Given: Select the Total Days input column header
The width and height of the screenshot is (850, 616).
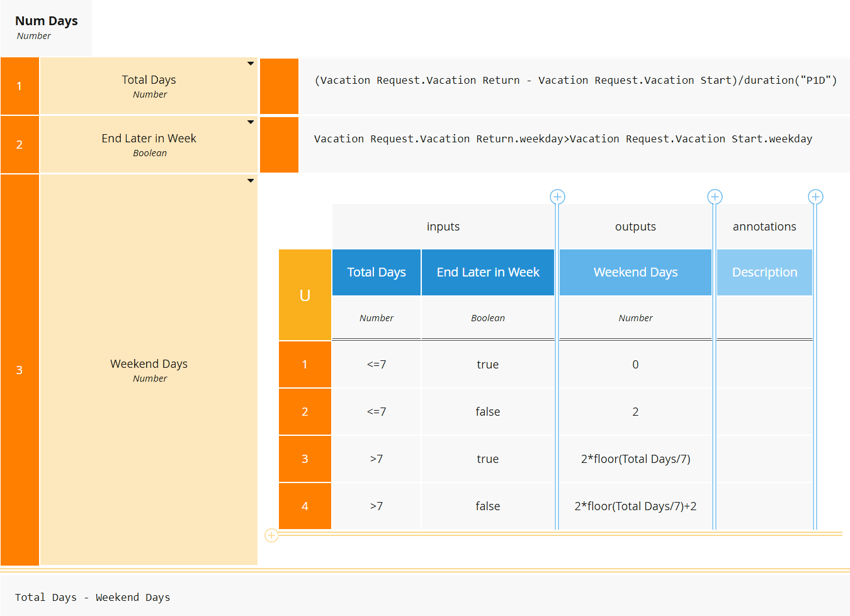Looking at the screenshot, I should 377,272.
